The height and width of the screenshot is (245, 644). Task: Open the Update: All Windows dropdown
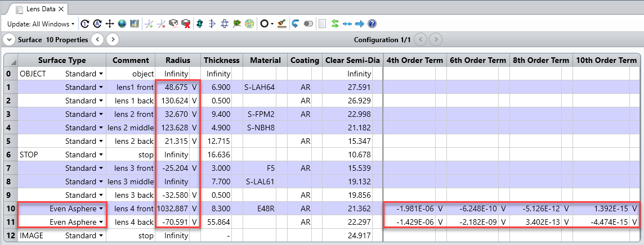click(x=41, y=24)
